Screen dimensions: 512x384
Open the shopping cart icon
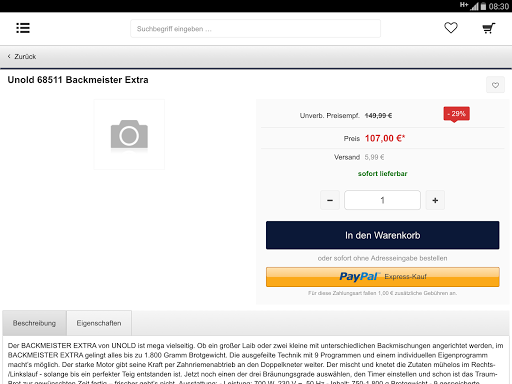(x=489, y=28)
